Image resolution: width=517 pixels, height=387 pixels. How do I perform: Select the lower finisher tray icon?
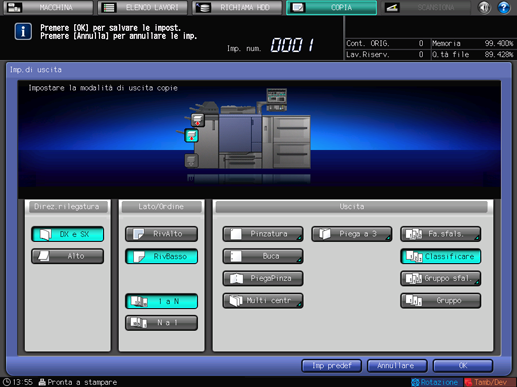(191, 161)
